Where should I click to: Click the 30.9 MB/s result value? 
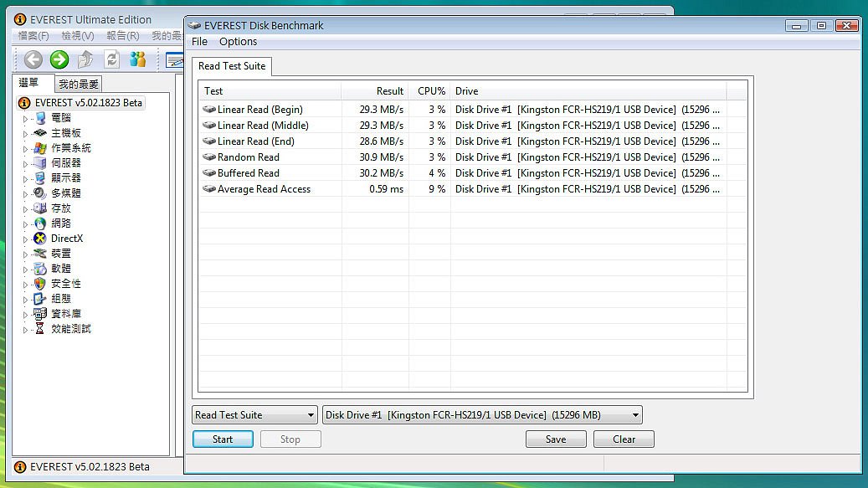click(x=382, y=157)
